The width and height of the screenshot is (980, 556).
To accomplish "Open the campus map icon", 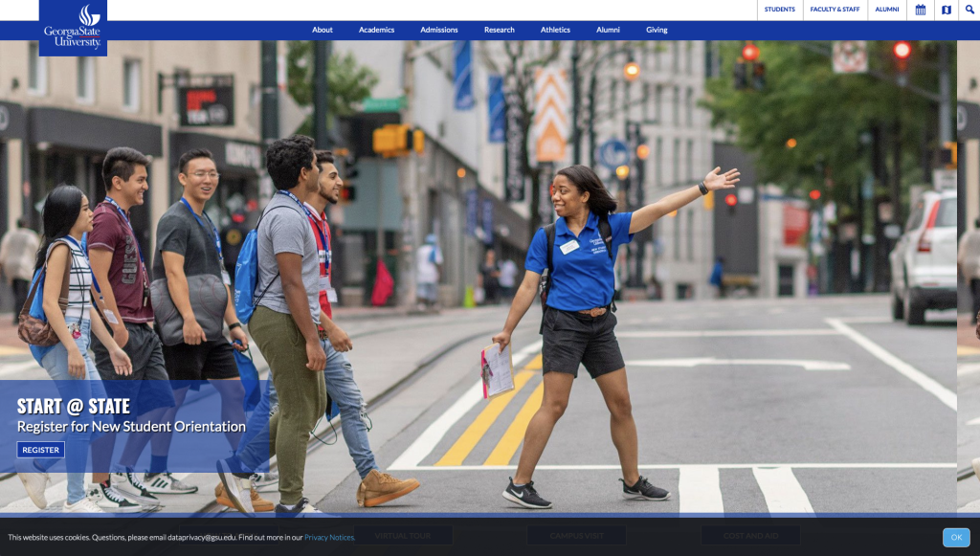I will pos(947,10).
